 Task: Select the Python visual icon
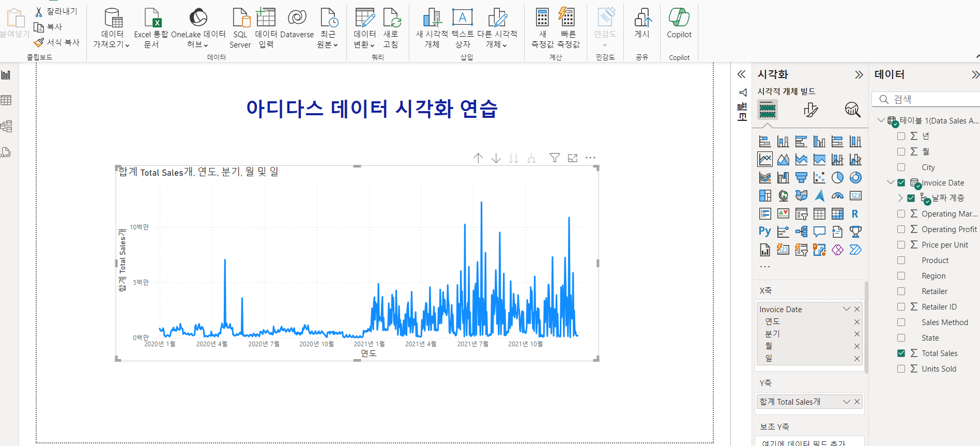pos(765,232)
